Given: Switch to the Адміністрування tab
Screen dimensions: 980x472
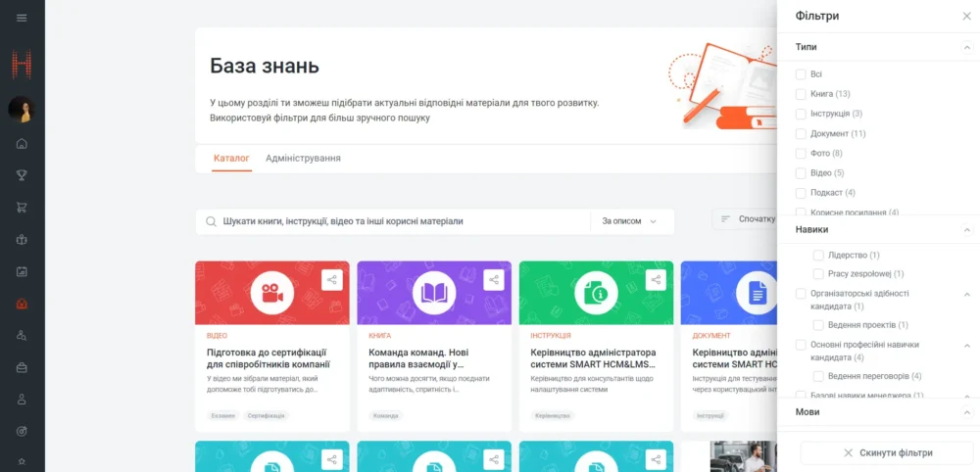Looking at the screenshot, I should pyautogui.click(x=303, y=158).
